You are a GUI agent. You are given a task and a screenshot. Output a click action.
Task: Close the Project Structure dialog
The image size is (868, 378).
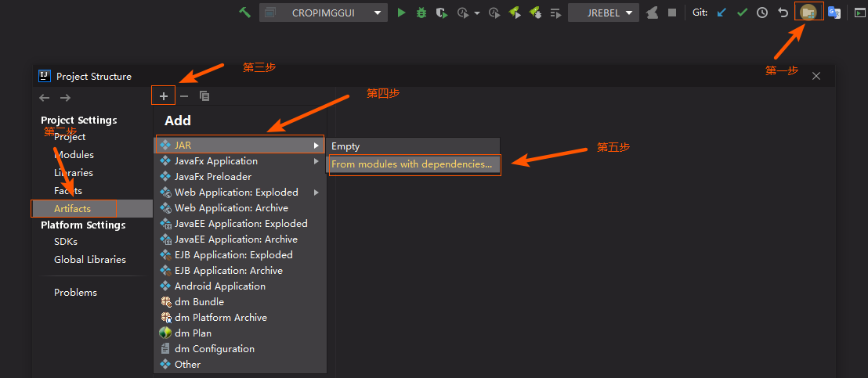coord(816,76)
